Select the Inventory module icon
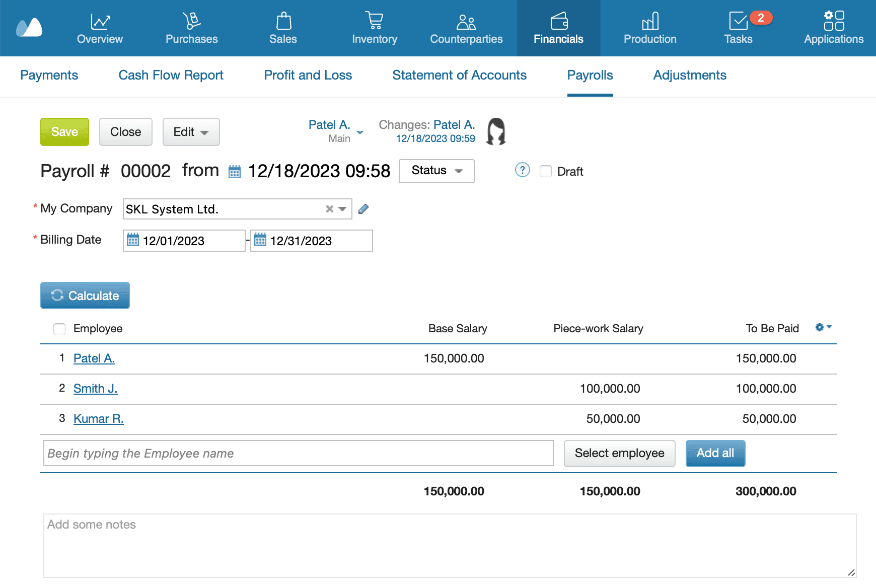This screenshot has height=588, width=876. [374, 22]
